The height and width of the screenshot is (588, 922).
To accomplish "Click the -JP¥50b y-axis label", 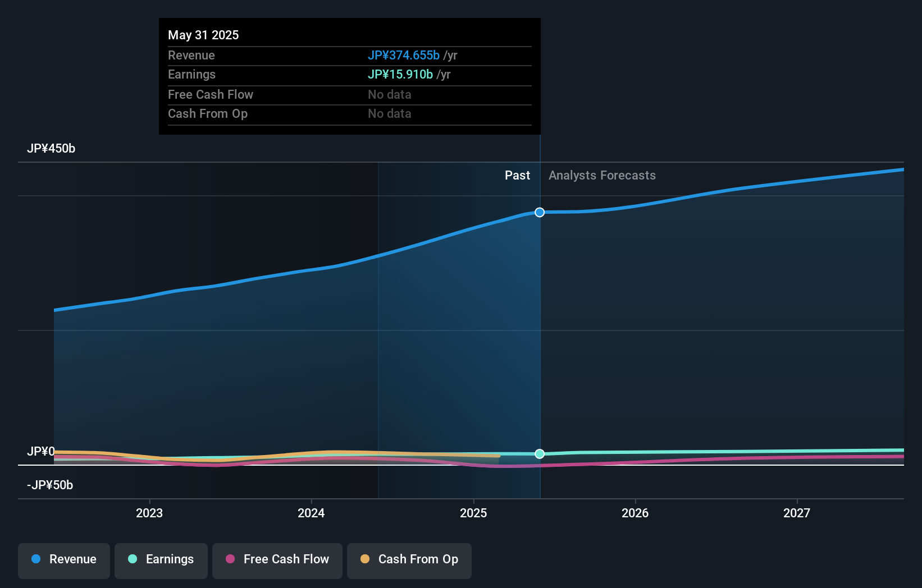I will click(x=50, y=485).
